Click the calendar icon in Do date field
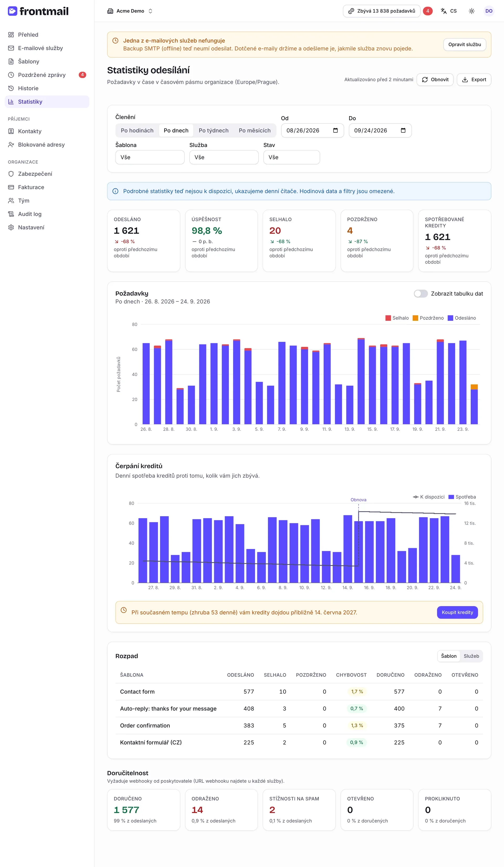The height and width of the screenshot is (867, 504). 403,130
